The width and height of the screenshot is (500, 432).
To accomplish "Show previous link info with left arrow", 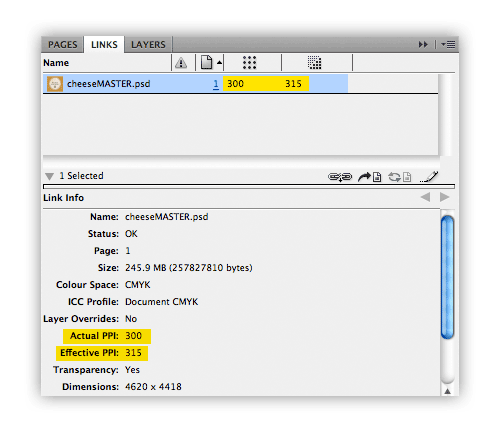I will 425,197.
